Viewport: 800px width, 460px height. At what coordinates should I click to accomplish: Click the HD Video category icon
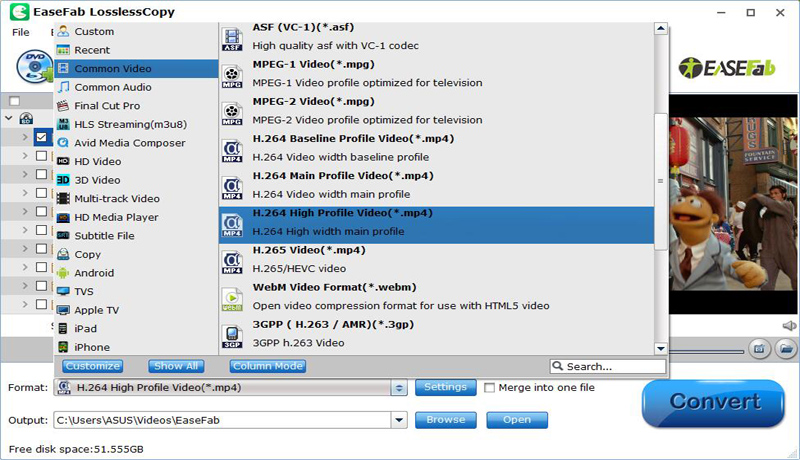tap(63, 161)
